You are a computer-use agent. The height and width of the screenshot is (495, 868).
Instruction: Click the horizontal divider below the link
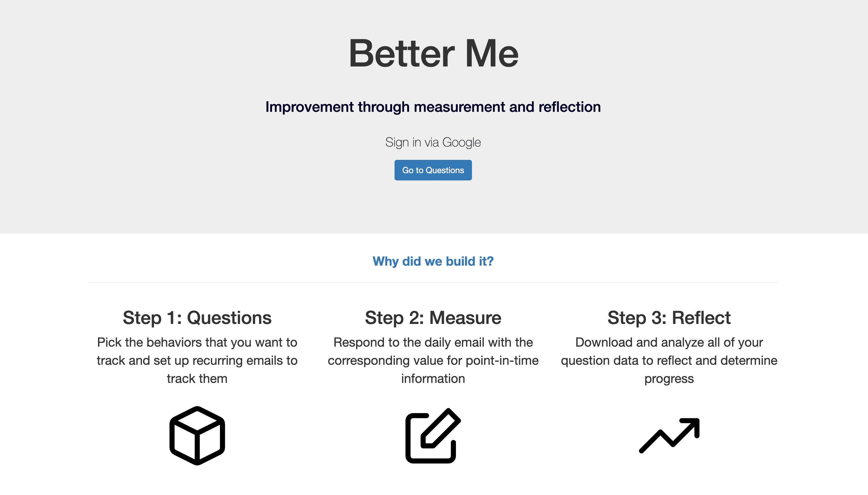coord(433,282)
